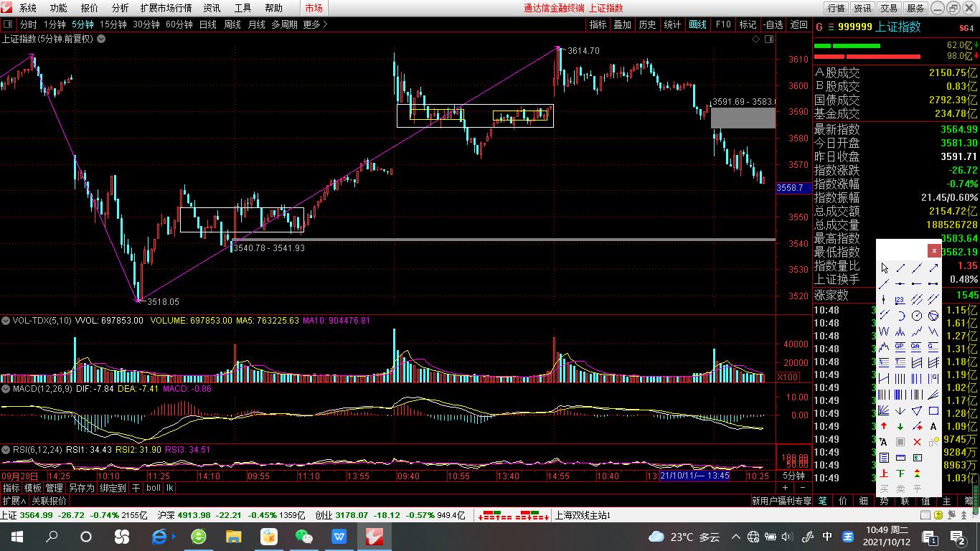Click the 另存为 indicator button
This screenshot has width=980, height=551.
81,488
